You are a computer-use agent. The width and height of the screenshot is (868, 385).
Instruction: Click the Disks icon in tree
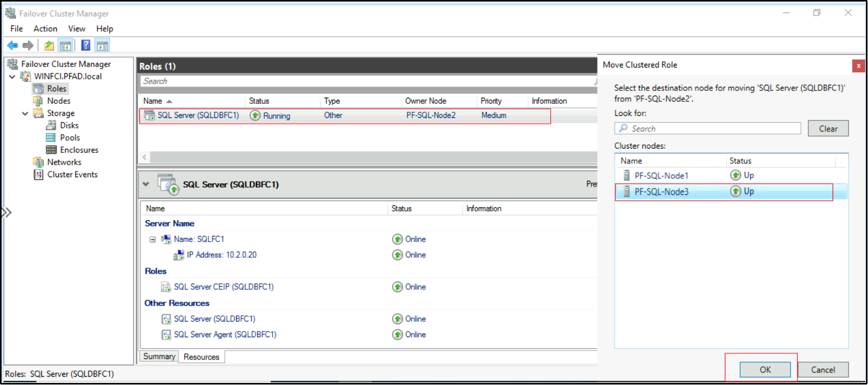pos(51,125)
